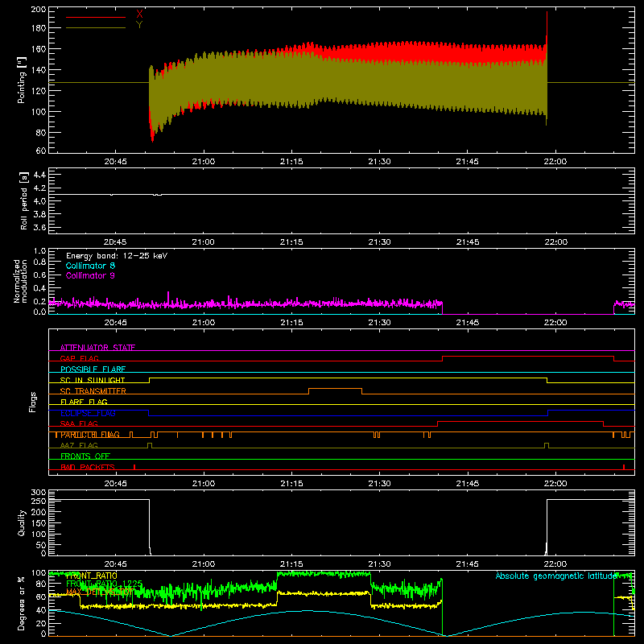The height and width of the screenshot is (644, 644).
Task: Click the "GAP_FLAG" label
Action: tap(79, 358)
